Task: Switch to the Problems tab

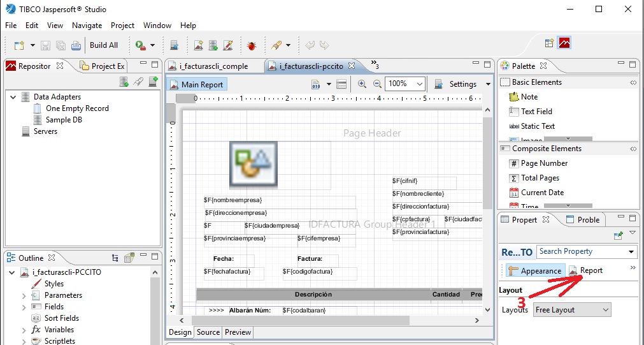Action: (x=582, y=220)
